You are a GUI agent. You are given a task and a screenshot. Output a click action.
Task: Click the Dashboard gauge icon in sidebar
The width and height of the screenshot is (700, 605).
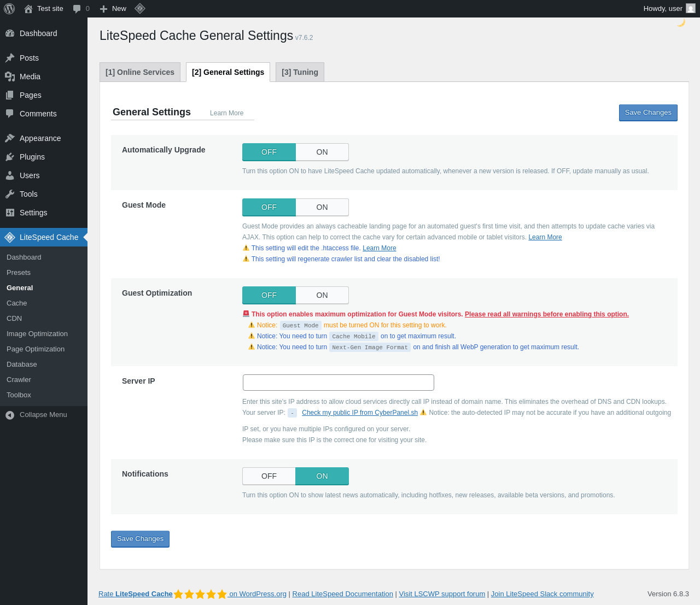(10, 33)
